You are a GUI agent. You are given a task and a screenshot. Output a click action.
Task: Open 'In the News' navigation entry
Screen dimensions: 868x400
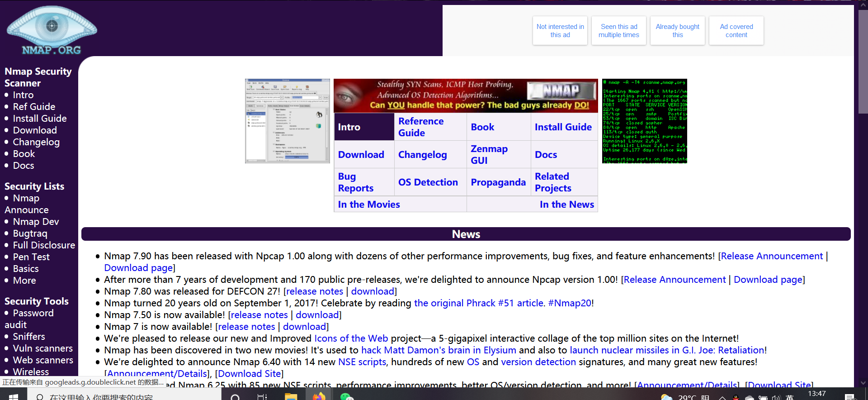[x=567, y=205]
